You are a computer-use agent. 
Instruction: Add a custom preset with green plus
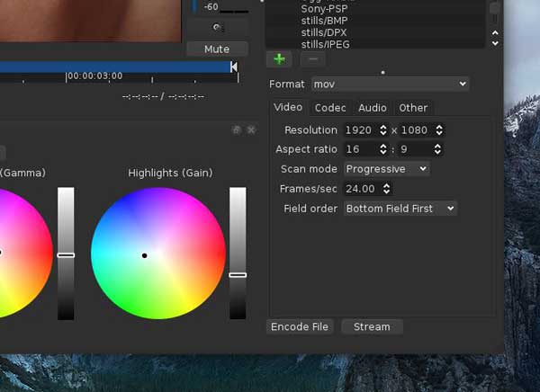(x=279, y=59)
